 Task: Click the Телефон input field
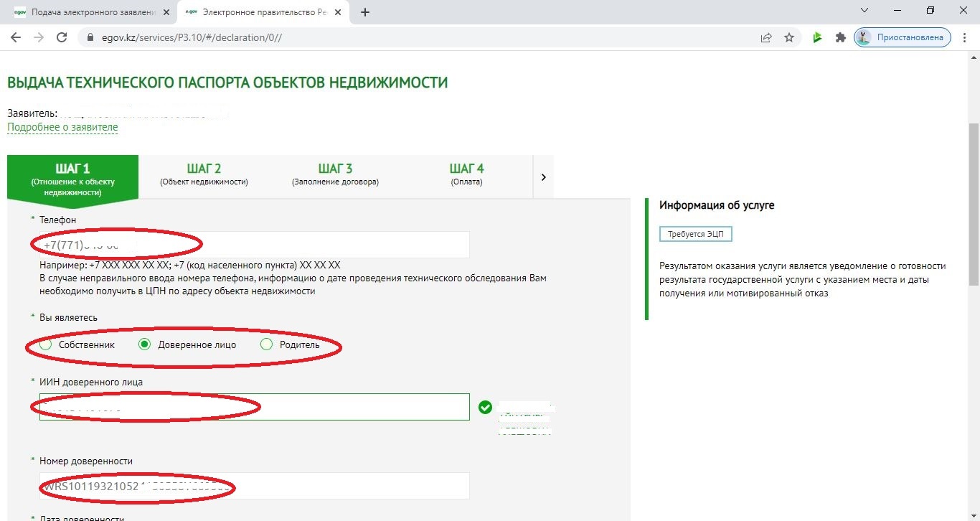click(255, 245)
